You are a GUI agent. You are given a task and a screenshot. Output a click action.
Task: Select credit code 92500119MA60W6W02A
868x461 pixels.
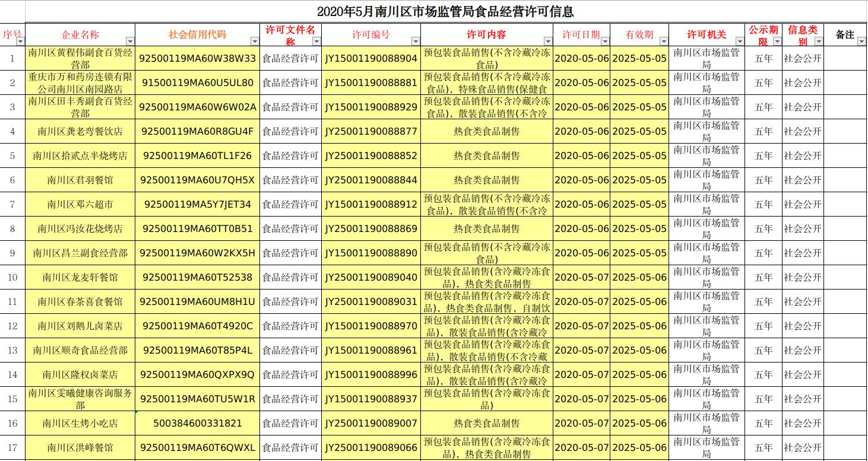tap(198, 107)
